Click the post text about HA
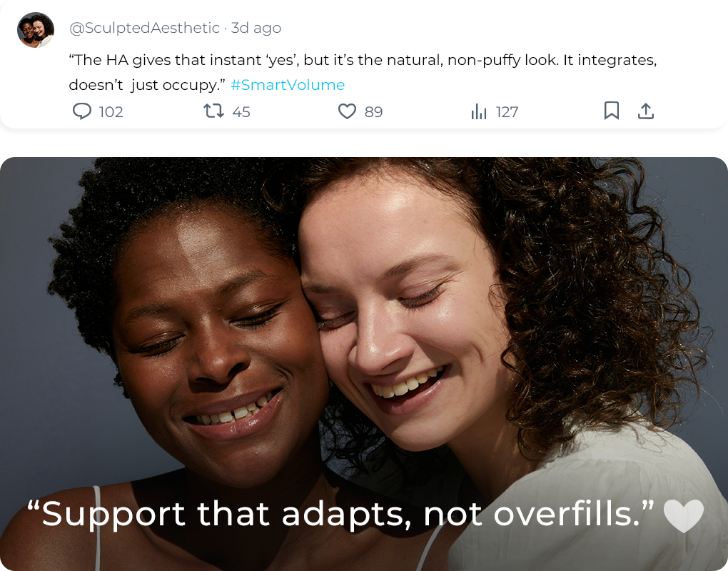 [363, 72]
